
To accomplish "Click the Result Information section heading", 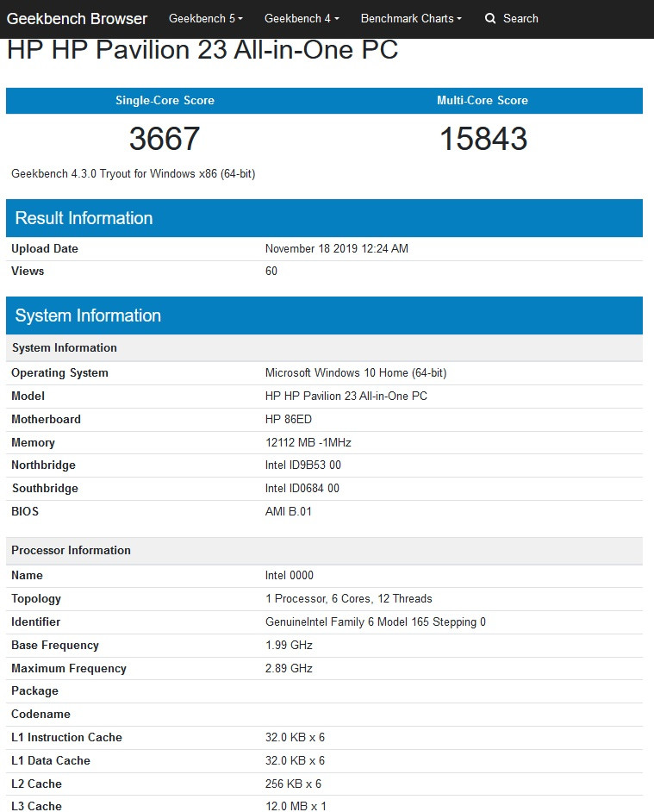I will pyautogui.click(x=84, y=218).
